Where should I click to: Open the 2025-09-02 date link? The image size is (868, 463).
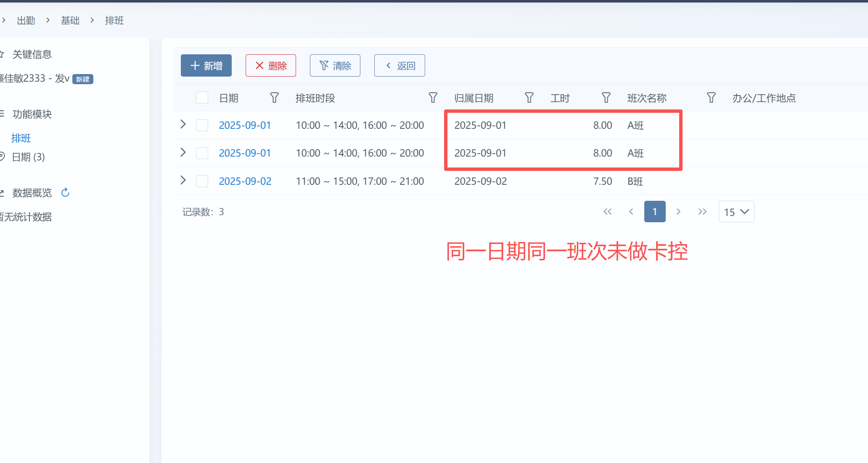click(x=245, y=181)
